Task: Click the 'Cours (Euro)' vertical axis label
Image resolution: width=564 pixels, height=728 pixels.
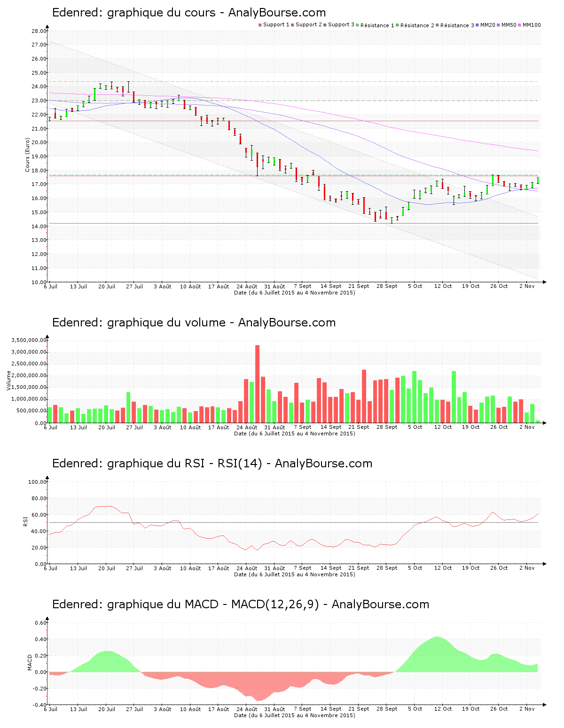Action: click(x=27, y=155)
